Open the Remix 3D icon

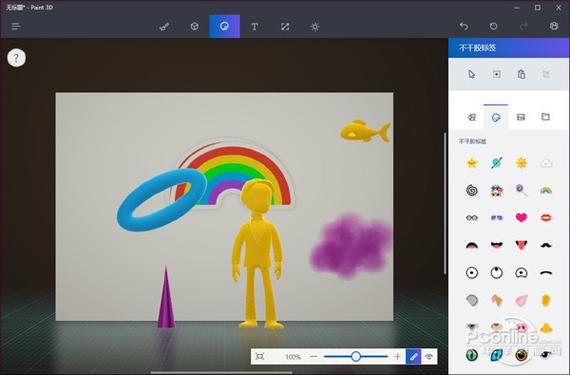pos(554,26)
